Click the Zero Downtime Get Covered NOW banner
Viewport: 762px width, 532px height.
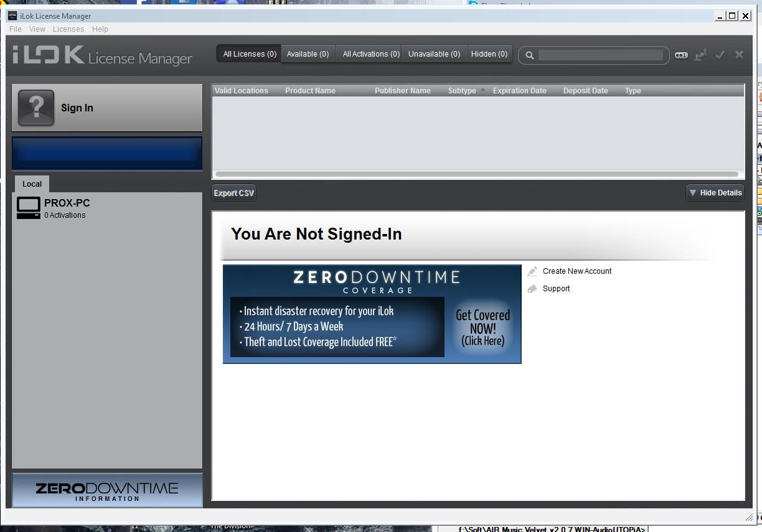click(372, 314)
